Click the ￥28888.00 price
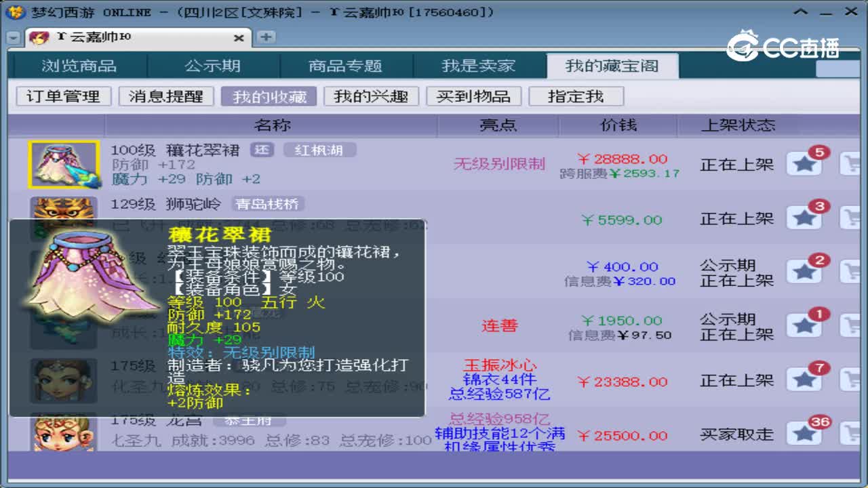Viewport: 868px width, 488px height. (622, 159)
